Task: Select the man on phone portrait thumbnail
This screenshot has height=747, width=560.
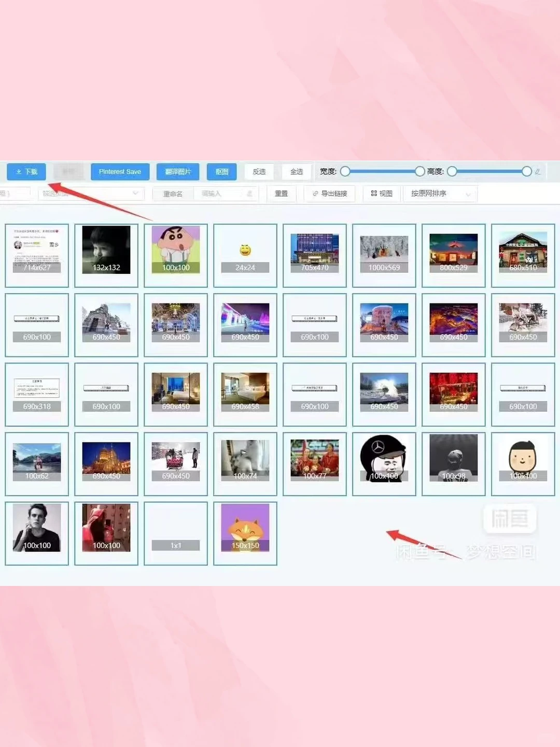Action: tap(37, 533)
